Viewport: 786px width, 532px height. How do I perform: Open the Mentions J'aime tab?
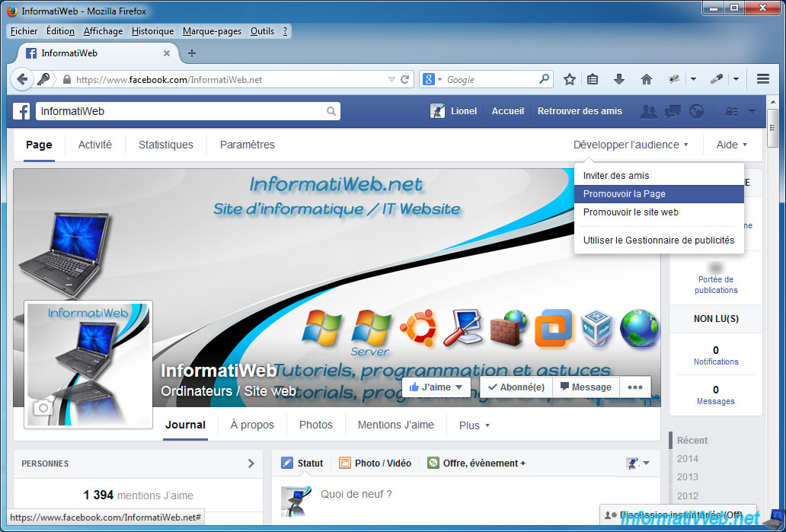coord(396,425)
